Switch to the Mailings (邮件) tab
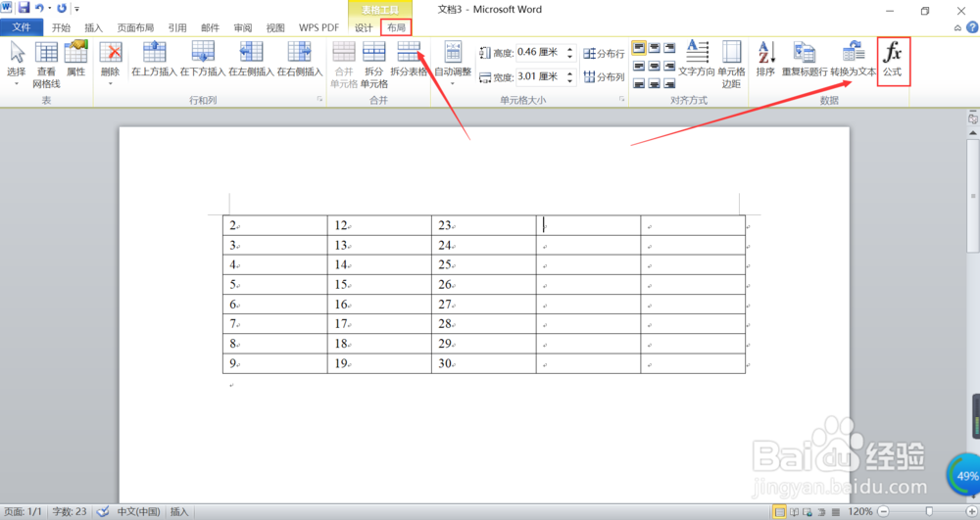The width and height of the screenshot is (980, 520). pos(210,27)
